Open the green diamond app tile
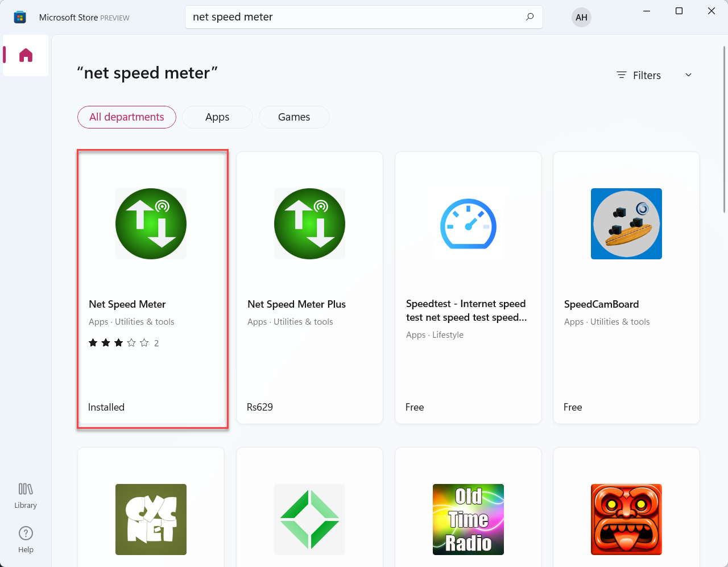This screenshot has height=567, width=728. tap(309, 519)
